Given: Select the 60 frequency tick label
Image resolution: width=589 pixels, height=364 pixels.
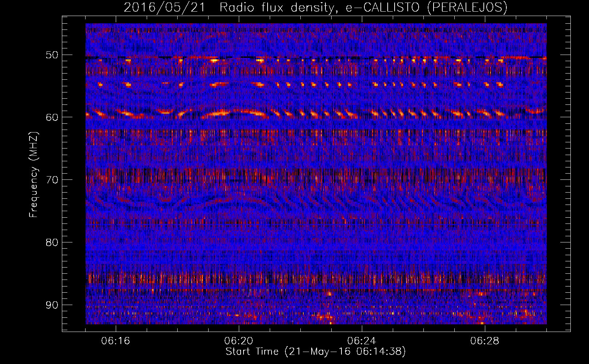Looking at the screenshot, I should pyautogui.click(x=52, y=117).
